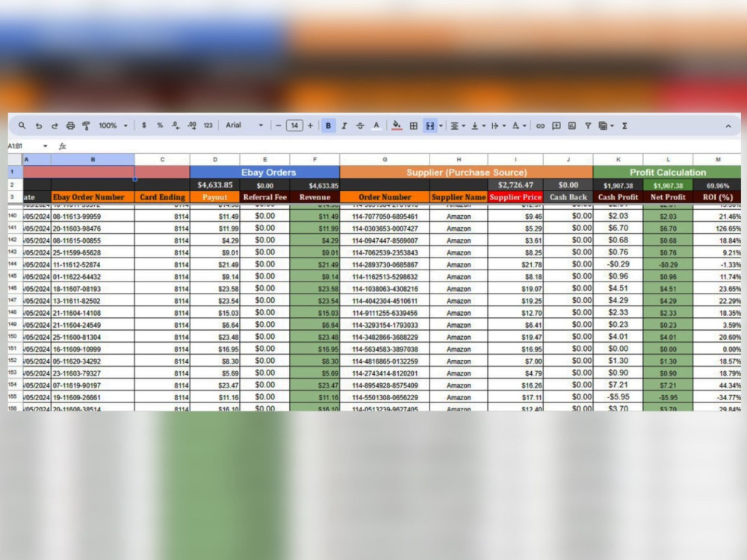Format as percent
This screenshot has height=560, width=747.
160,125
